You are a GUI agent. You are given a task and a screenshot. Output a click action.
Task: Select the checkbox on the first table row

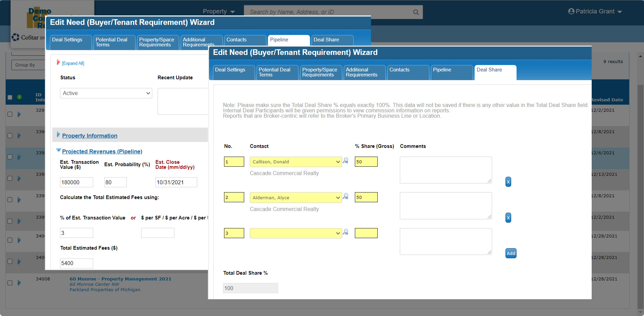10,114
